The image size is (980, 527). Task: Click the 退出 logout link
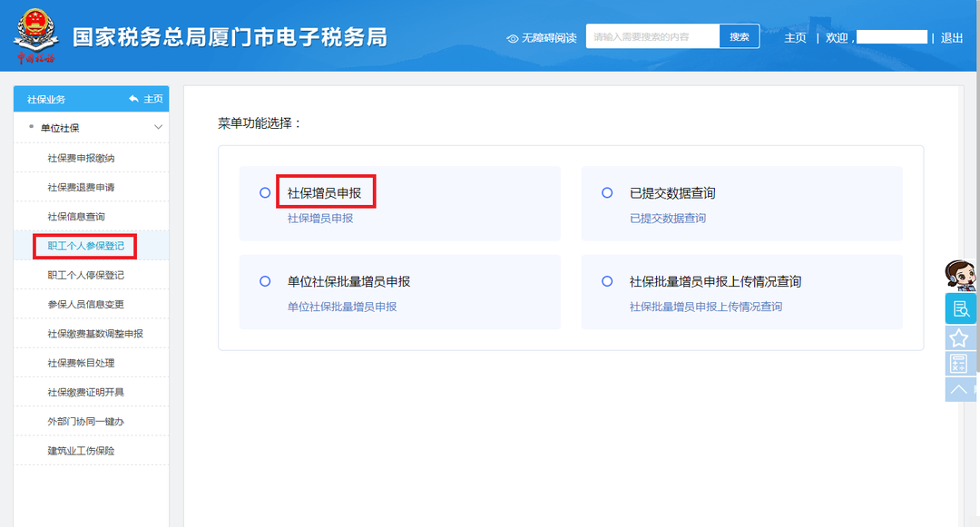952,38
